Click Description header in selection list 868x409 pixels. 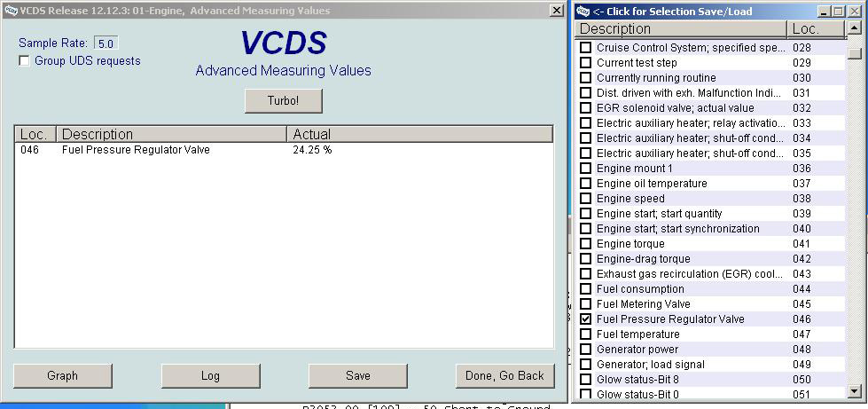point(681,28)
